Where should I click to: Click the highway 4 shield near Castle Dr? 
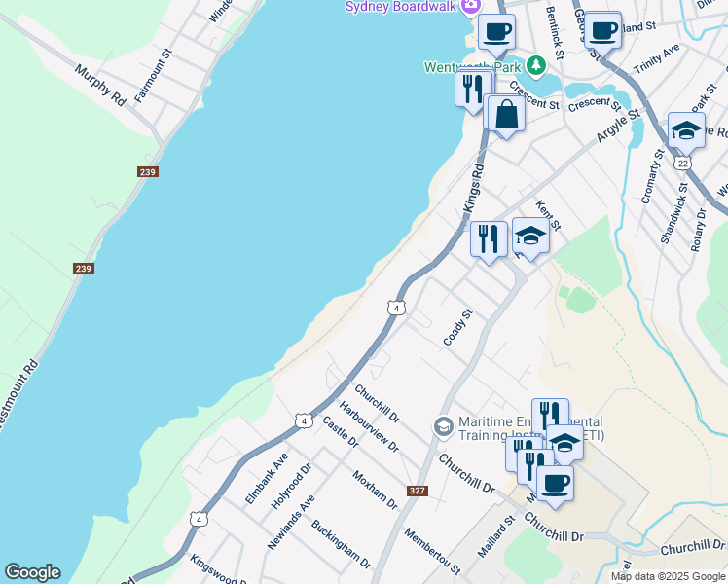304,421
